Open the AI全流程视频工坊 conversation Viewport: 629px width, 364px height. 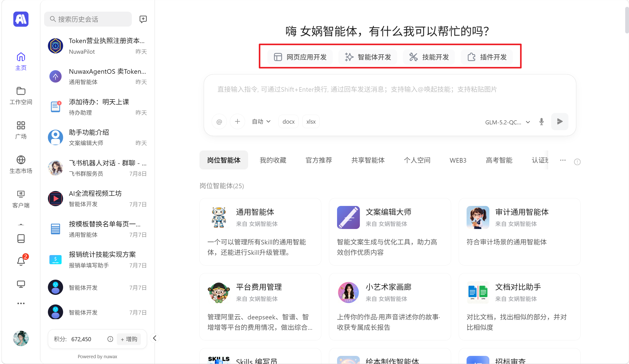97,199
